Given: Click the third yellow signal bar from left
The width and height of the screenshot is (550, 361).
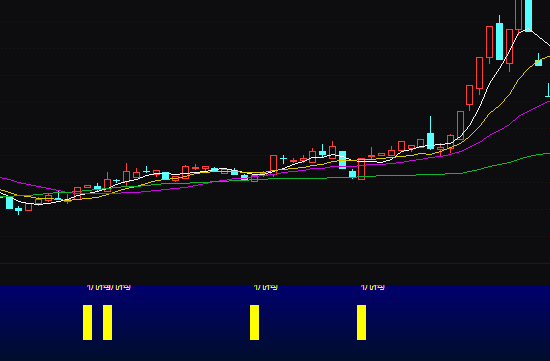Looking at the screenshot, I should point(254,322).
